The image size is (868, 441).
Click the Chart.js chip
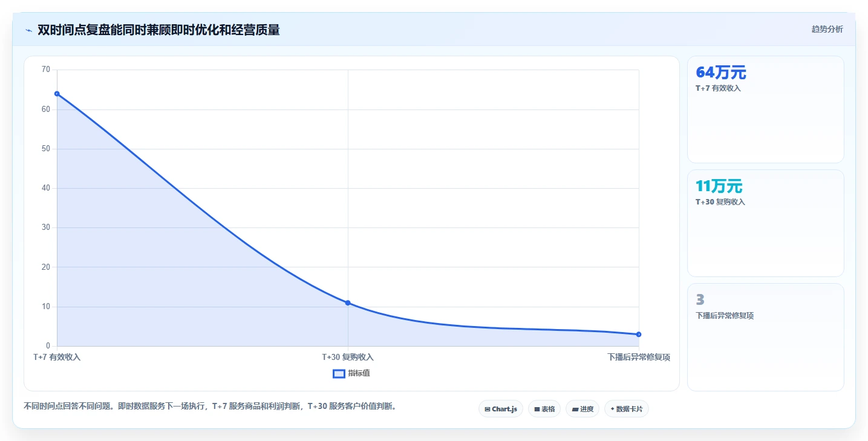coord(501,409)
